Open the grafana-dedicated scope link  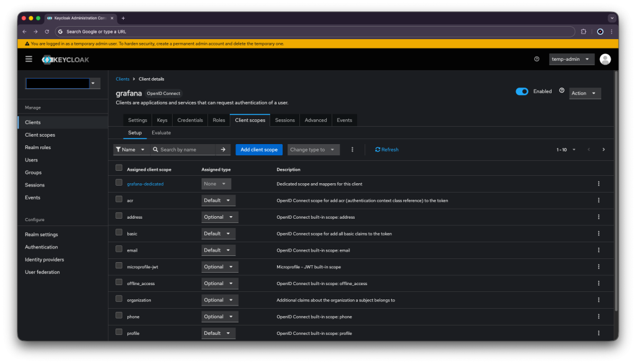145,184
